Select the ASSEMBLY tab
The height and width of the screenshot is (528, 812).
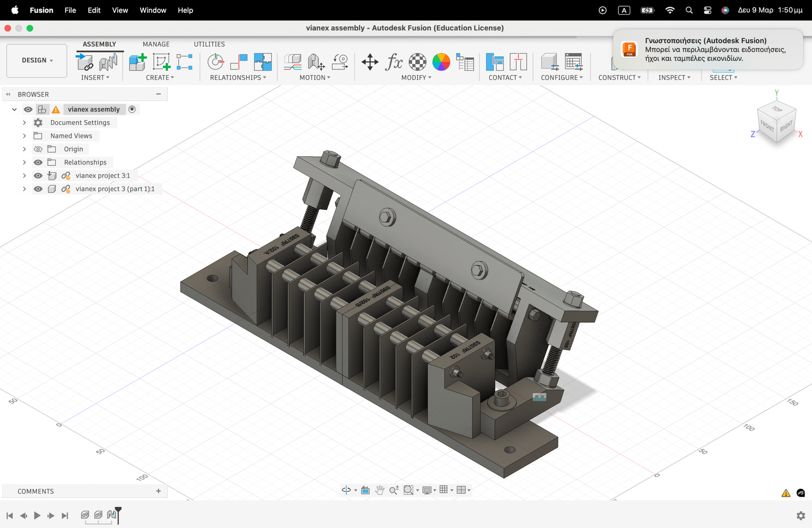99,44
